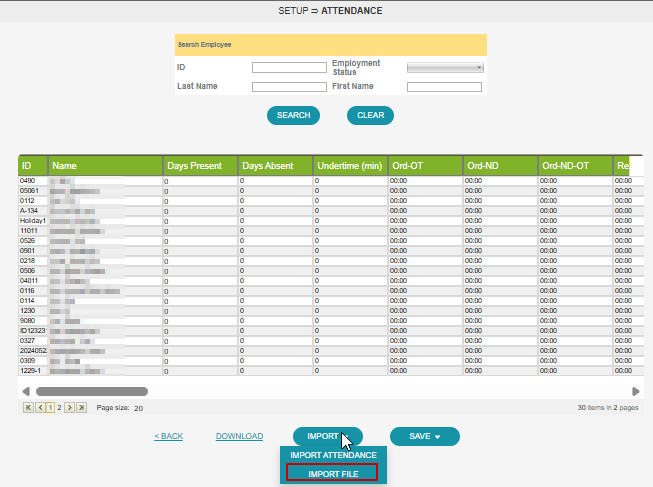Click the CLEAR button
The width and height of the screenshot is (653, 487).
[x=370, y=115]
